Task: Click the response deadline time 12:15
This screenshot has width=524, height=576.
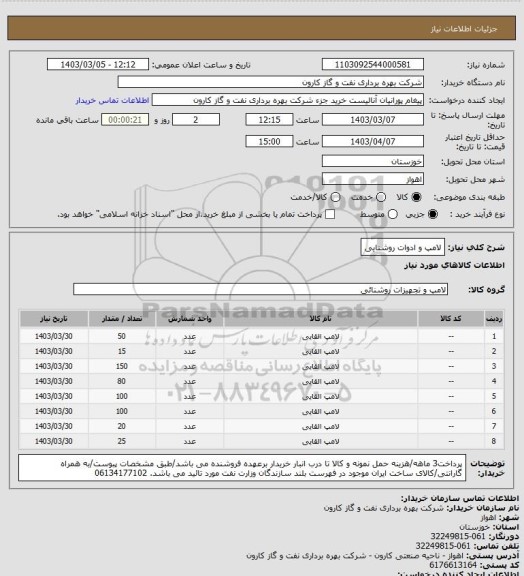Action: click(269, 120)
